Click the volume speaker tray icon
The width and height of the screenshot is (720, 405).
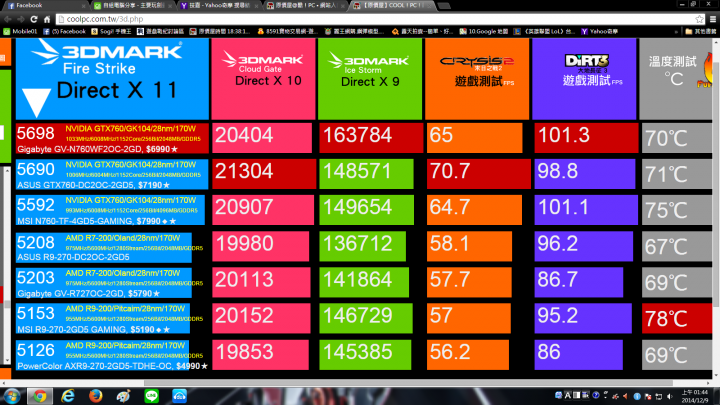click(670, 396)
